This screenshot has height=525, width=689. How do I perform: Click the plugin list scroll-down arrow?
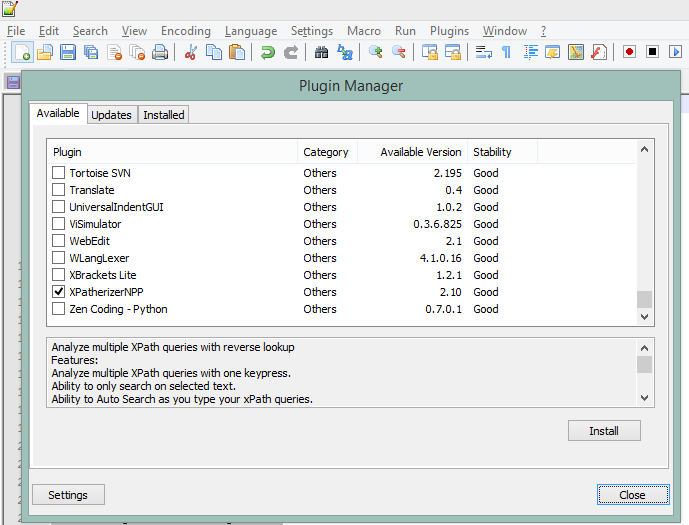(645, 317)
